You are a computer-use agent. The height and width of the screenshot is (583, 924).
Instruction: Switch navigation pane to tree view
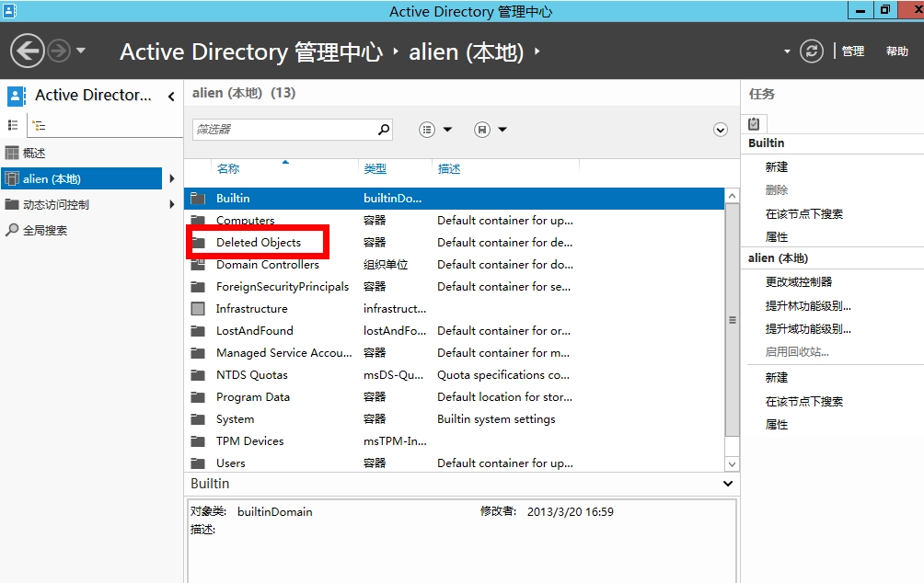(38, 125)
